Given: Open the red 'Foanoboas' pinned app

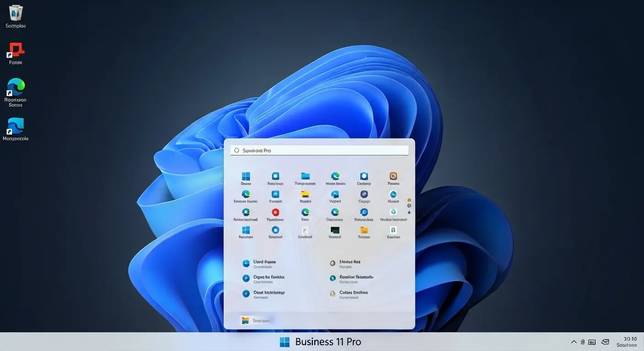Looking at the screenshot, I should point(275,215).
